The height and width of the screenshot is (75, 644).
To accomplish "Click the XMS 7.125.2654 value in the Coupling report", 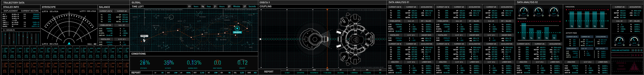I will tap(327, 73).
